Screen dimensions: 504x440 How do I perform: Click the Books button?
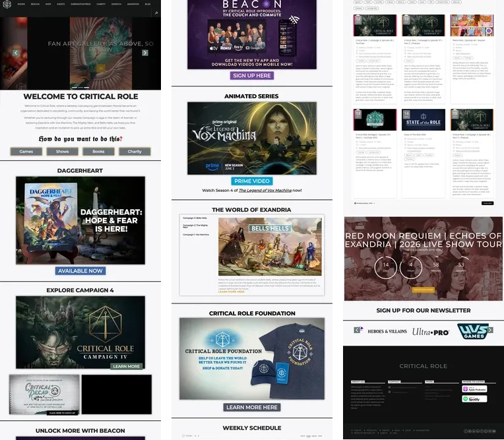98,151
